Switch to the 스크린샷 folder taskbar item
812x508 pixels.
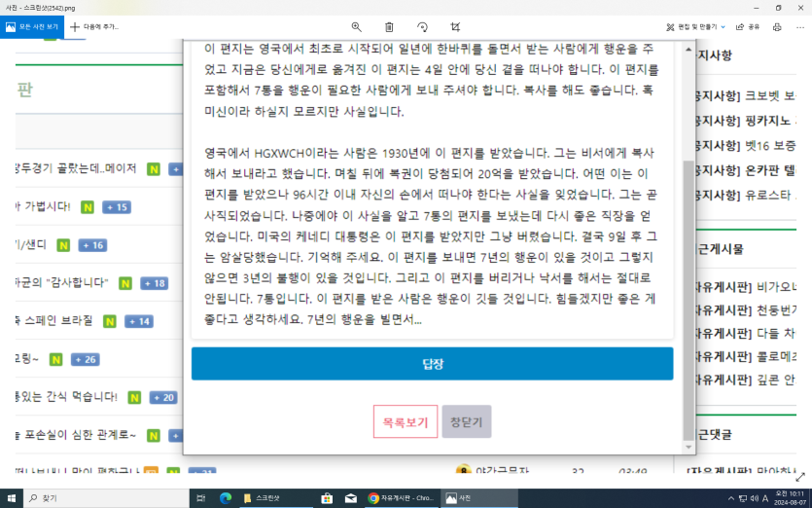(276, 498)
